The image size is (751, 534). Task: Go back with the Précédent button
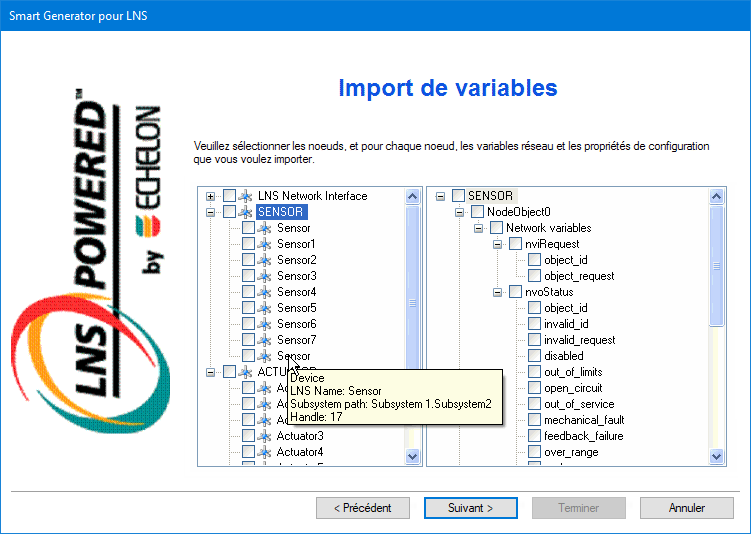click(363, 508)
